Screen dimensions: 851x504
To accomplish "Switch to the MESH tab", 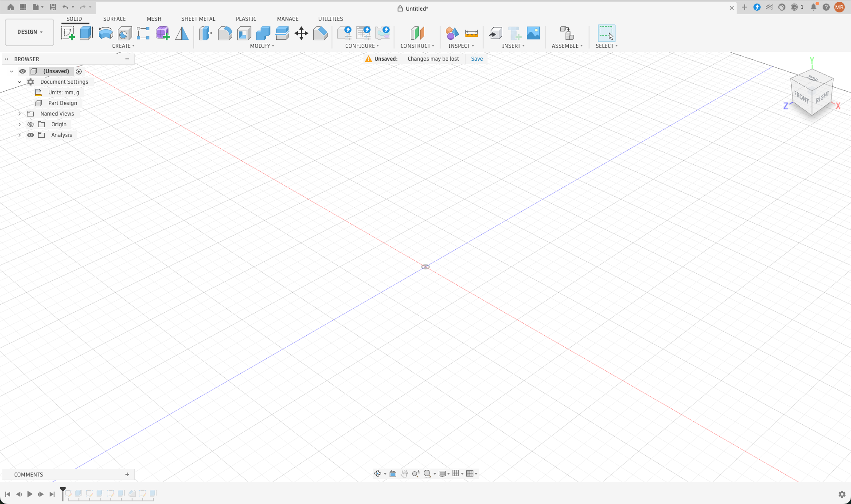I will [154, 19].
